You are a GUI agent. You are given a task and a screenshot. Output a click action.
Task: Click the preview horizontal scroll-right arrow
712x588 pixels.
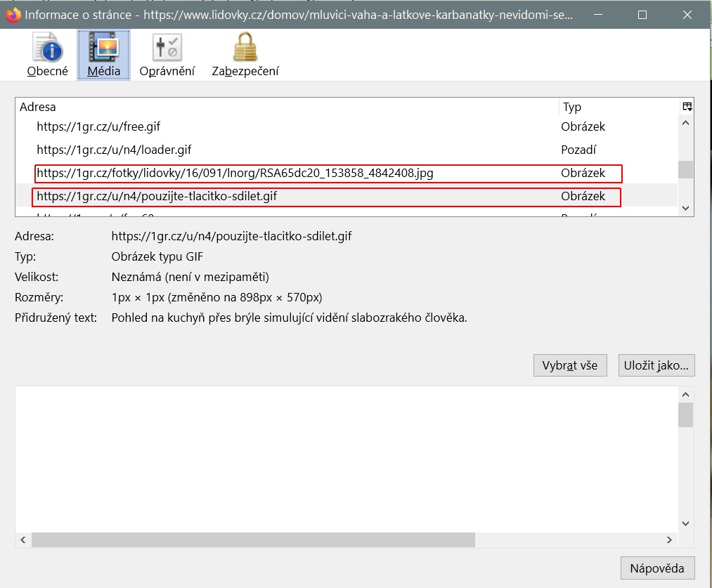(669, 540)
